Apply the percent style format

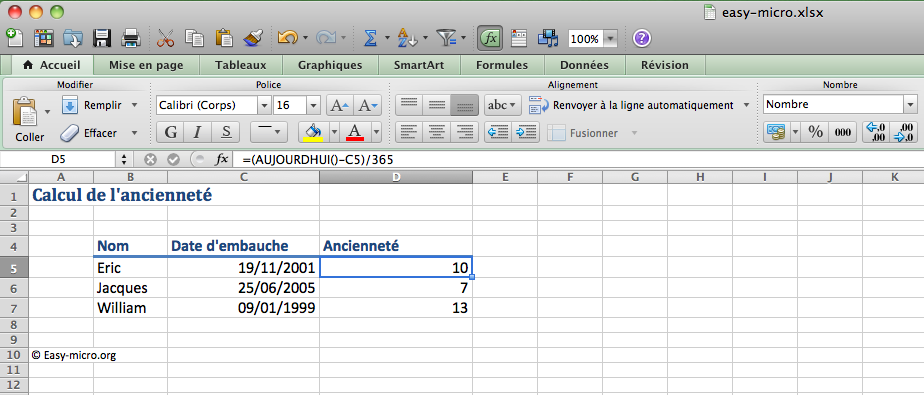coord(816,133)
